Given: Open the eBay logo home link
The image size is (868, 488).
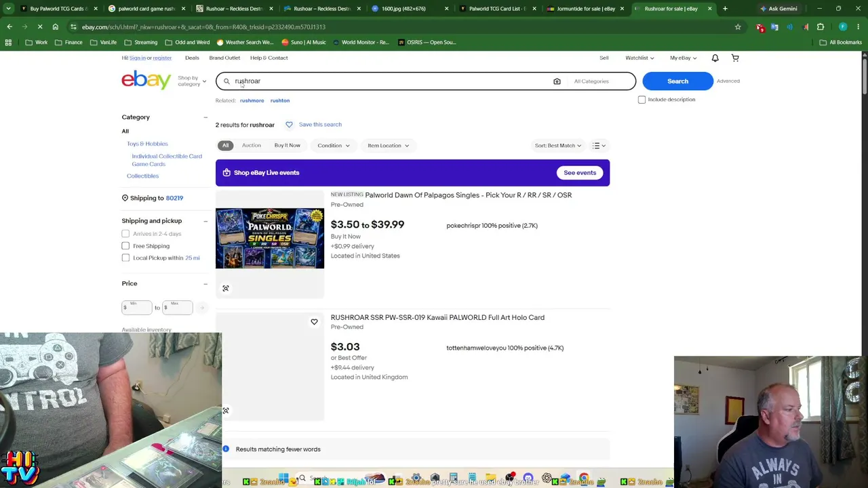Looking at the screenshot, I should (146, 80).
